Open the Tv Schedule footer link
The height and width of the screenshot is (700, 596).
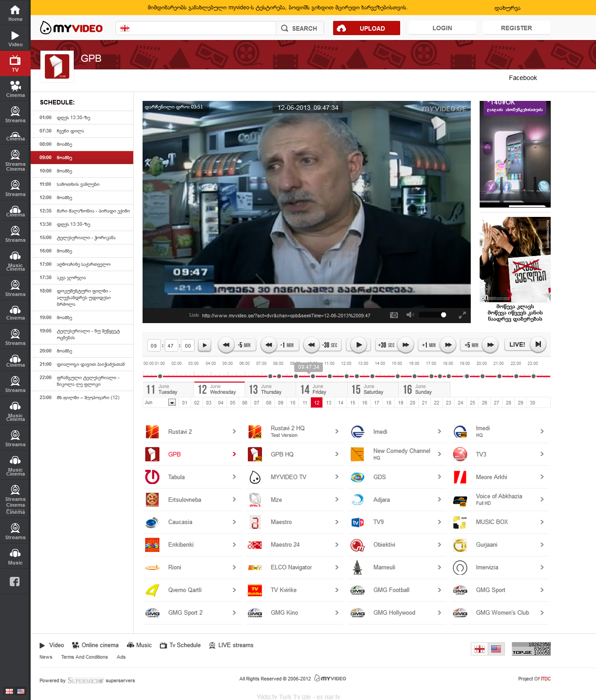[180, 645]
